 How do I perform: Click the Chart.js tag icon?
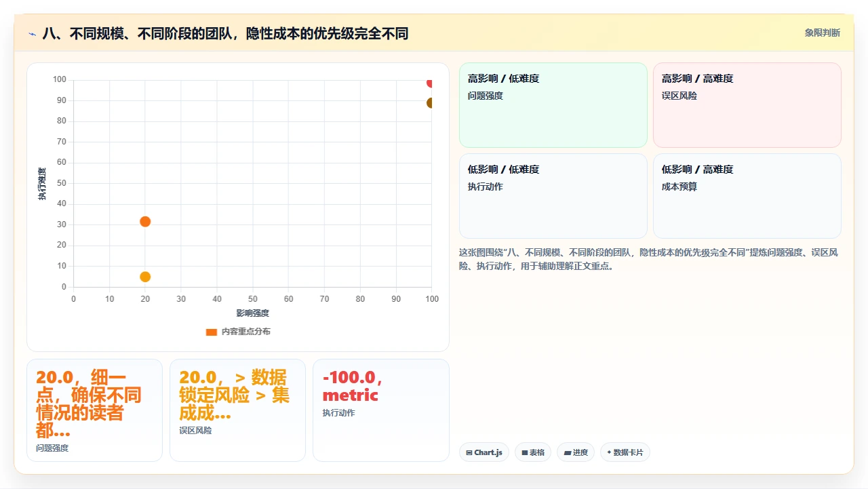(469, 452)
